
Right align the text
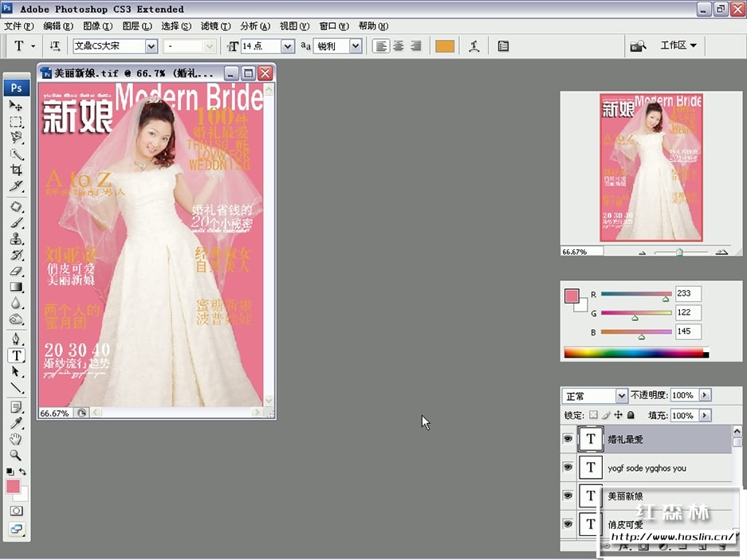(x=416, y=46)
